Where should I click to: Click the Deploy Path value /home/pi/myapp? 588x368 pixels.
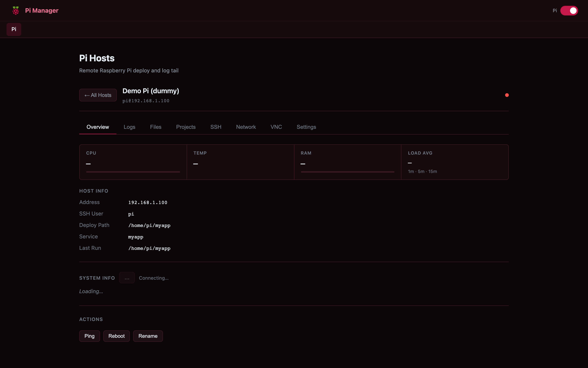(x=149, y=225)
